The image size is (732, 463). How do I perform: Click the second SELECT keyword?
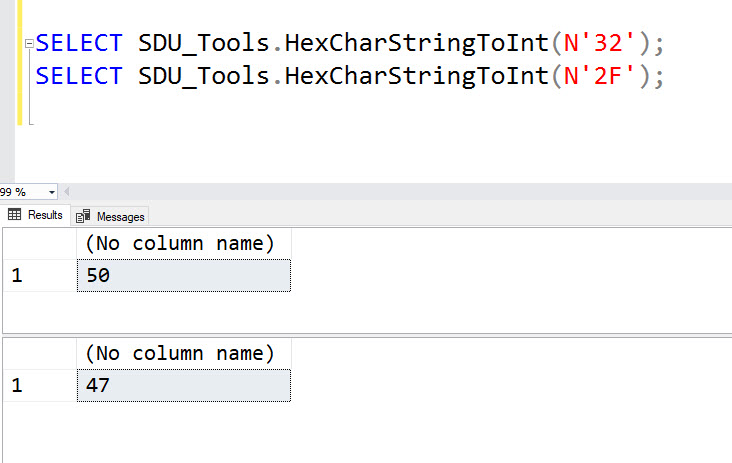(x=79, y=76)
